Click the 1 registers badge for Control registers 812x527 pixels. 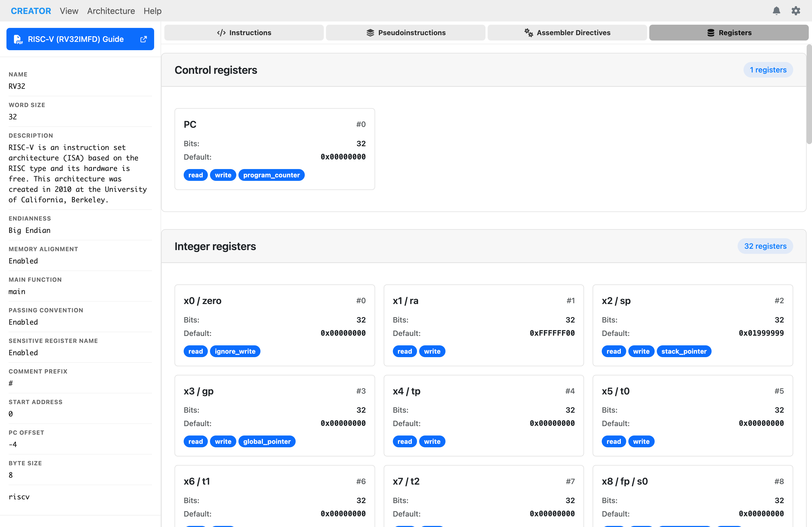[768, 69]
